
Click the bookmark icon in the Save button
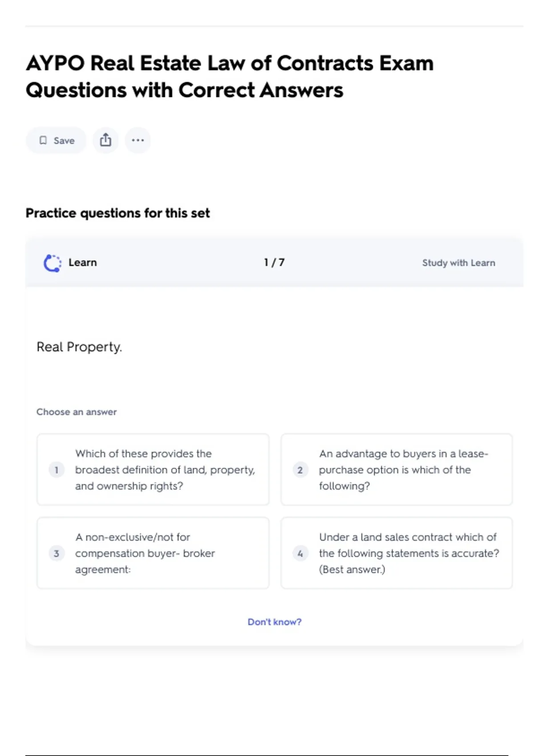pos(43,141)
